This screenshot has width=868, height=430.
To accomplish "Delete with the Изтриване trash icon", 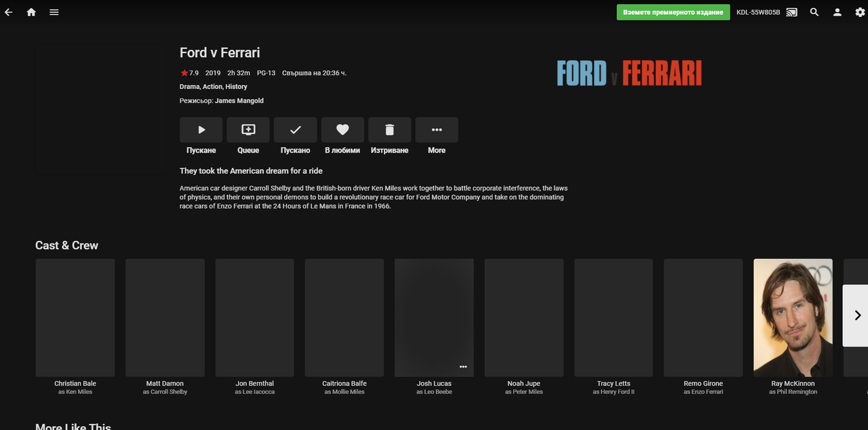I will 389,130.
